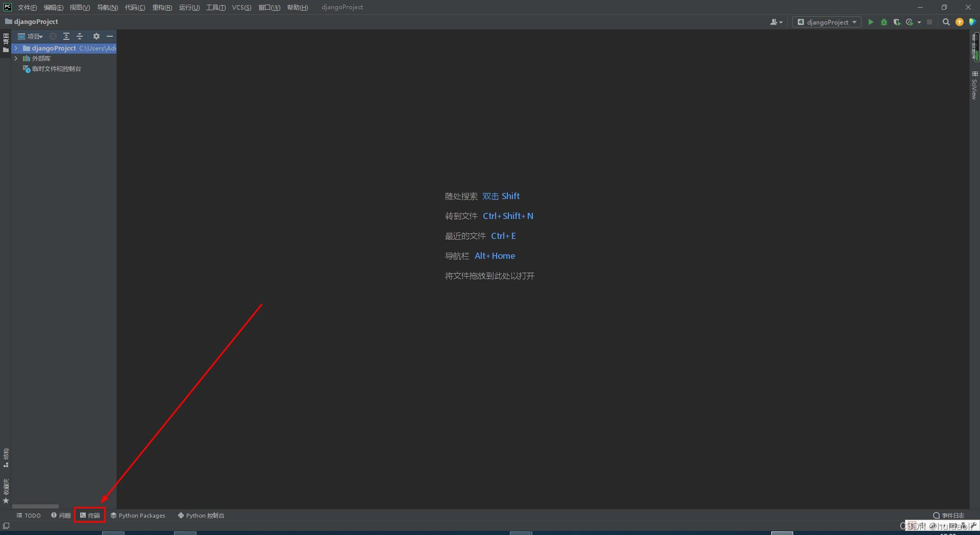This screenshot has height=535, width=980.
Task: Toggle the SciView side panel
Action: coord(974,85)
